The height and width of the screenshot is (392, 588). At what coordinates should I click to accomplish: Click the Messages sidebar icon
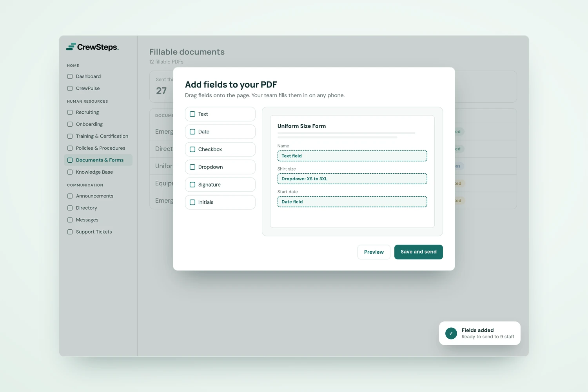(x=70, y=220)
